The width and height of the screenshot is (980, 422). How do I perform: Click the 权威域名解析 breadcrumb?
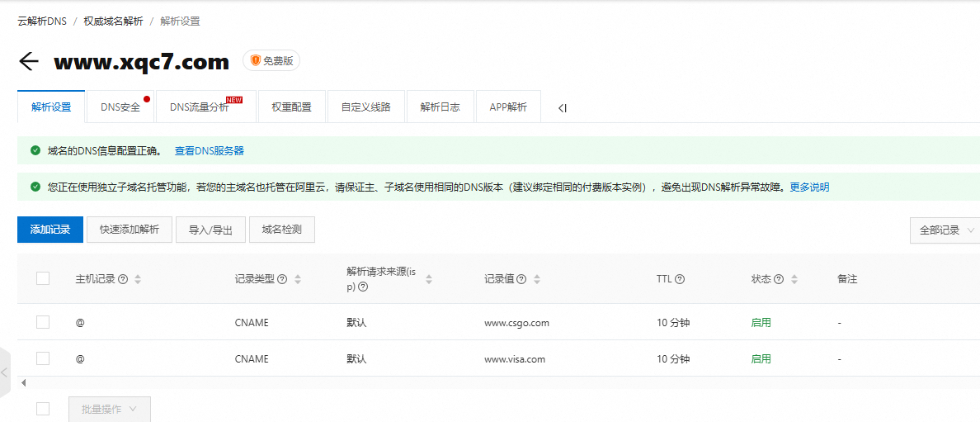(113, 21)
